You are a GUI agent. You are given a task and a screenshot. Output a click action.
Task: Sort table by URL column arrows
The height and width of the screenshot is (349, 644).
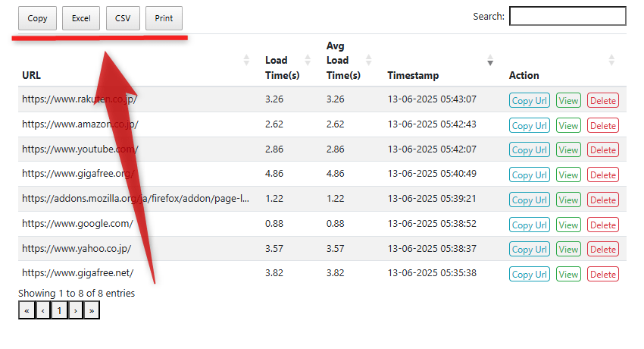point(246,60)
